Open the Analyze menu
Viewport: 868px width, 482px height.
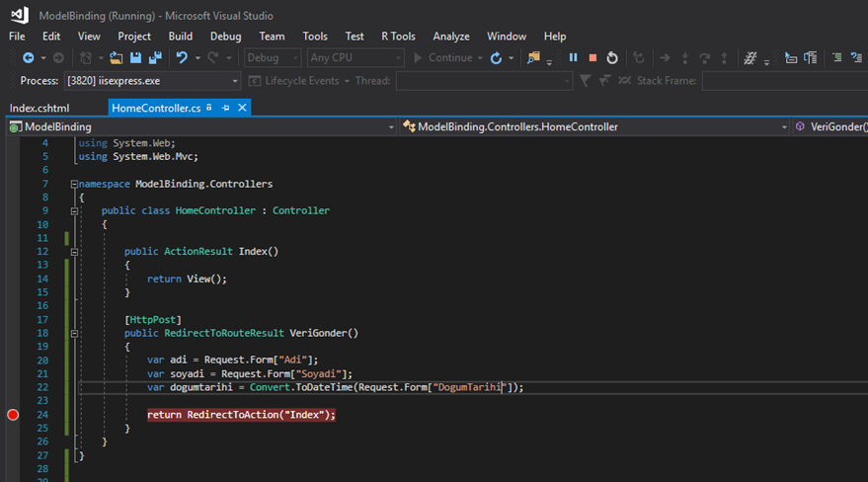point(451,36)
